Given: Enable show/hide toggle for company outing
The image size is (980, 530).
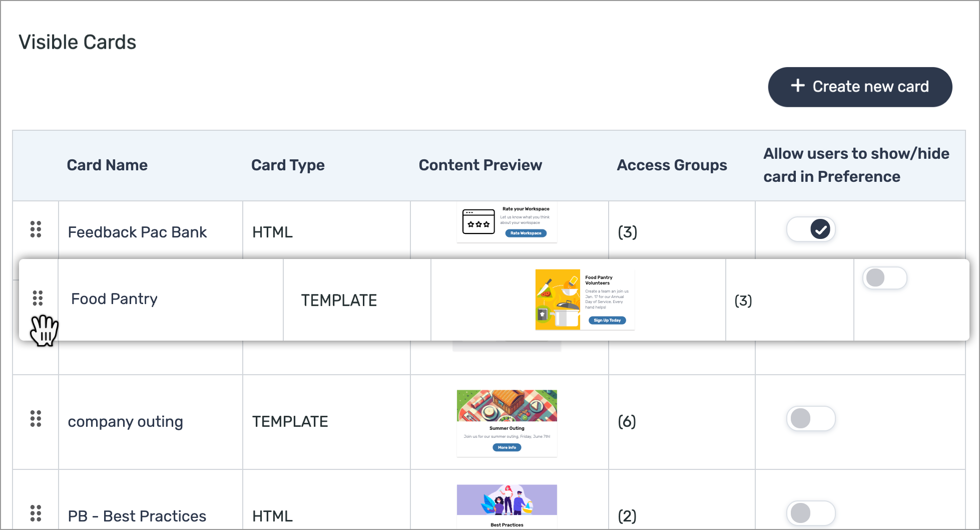Looking at the screenshot, I should coord(811,418).
